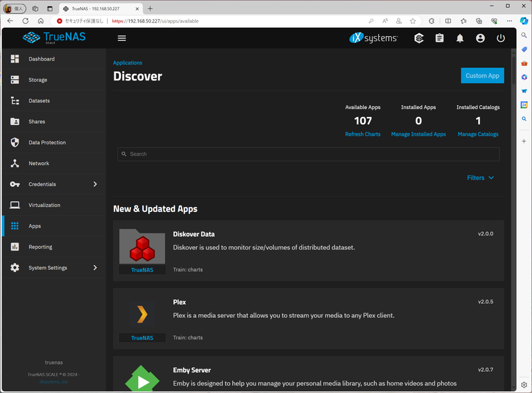Click the browser address bar URL

pyautogui.click(x=155, y=21)
